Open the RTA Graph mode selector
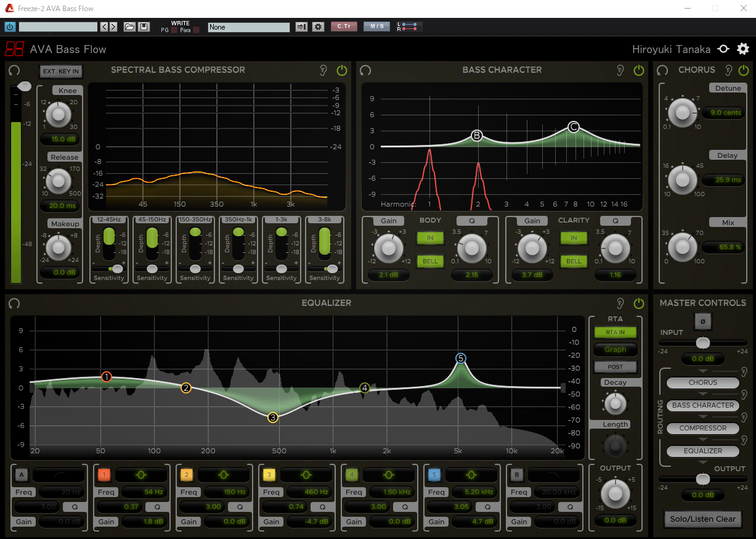Screen dimensions: 756x539 point(615,350)
